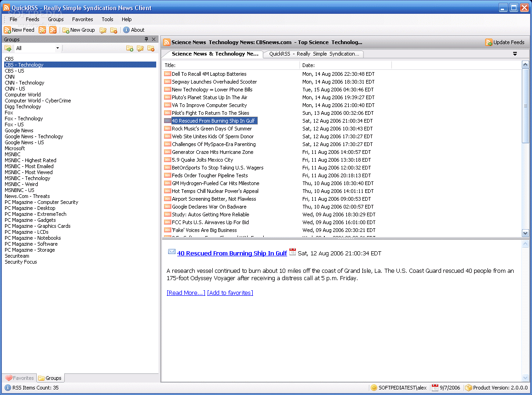Select PC Magazine - Graphics Cards group
Image resolution: width=532 pixels, height=395 pixels.
38,226
